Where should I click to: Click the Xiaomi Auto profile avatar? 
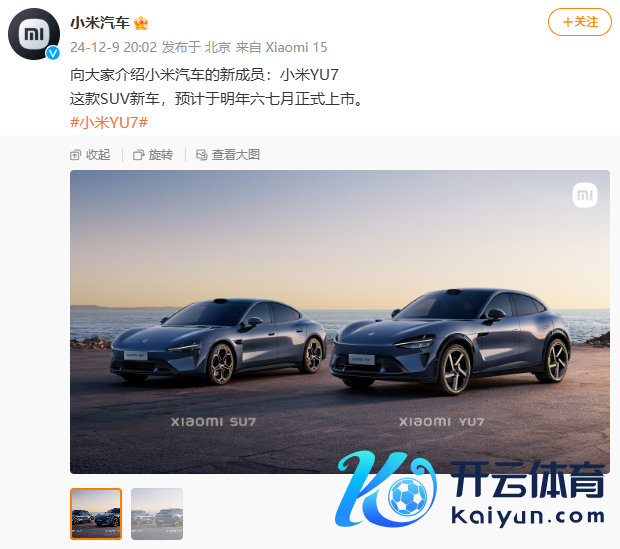pos(34,34)
